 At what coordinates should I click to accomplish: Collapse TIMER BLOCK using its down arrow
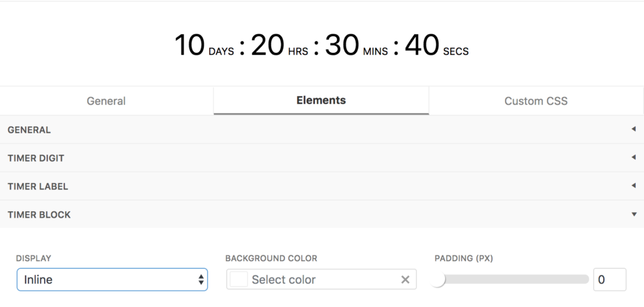634,214
